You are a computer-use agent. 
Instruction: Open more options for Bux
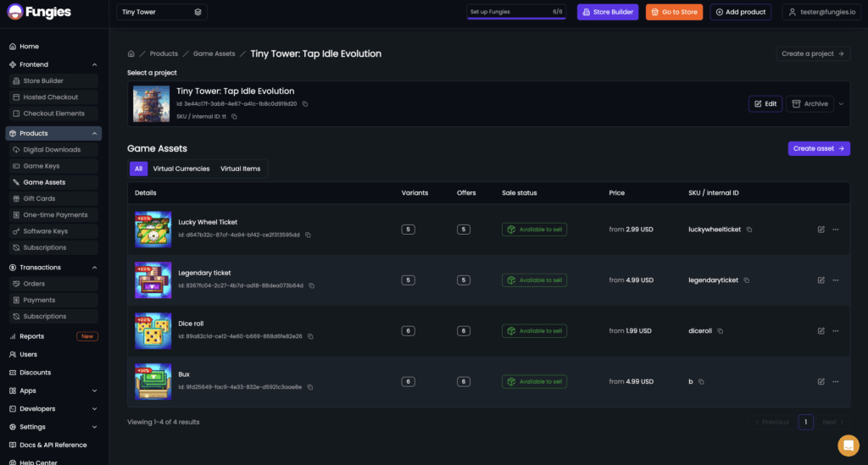pos(836,381)
